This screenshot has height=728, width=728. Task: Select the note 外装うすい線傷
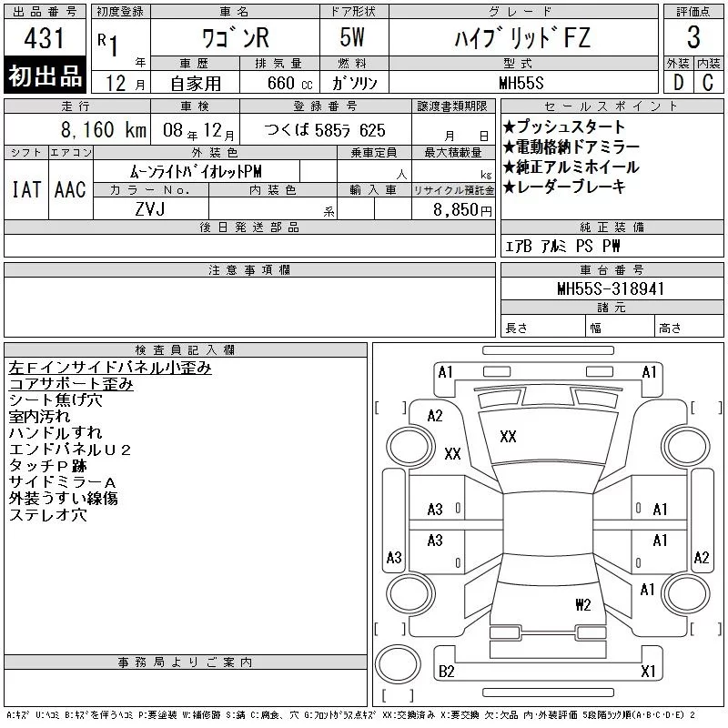pos(63,499)
